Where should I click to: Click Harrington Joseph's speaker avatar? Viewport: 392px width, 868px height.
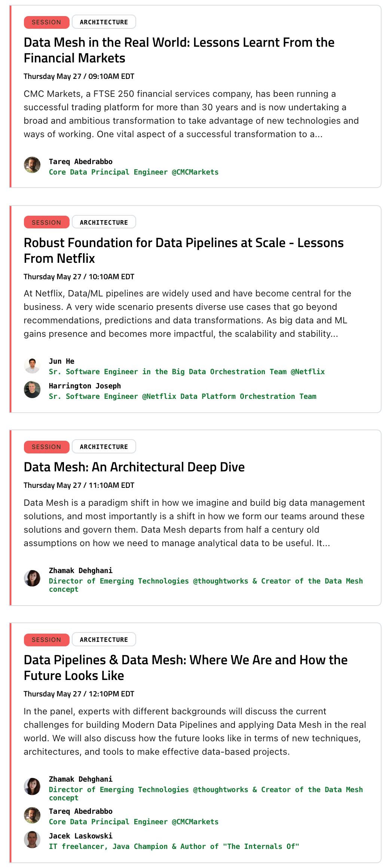click(x=32, y=390)
